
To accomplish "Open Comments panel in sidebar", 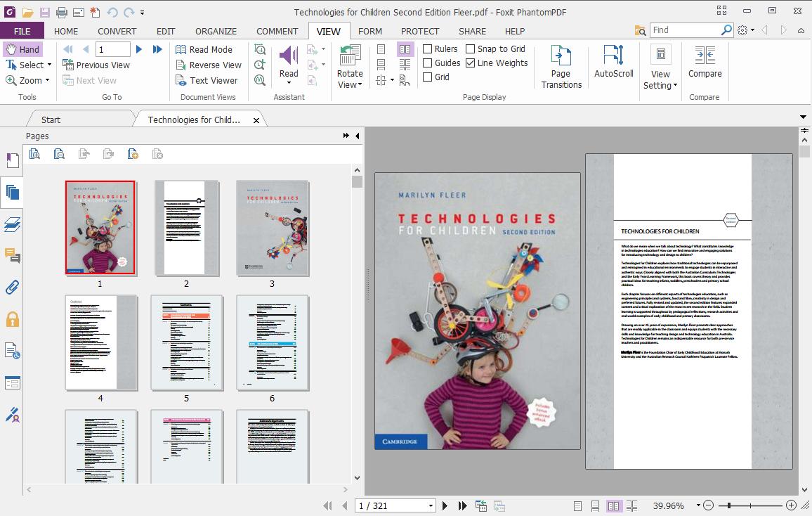I will click(13, 255).
